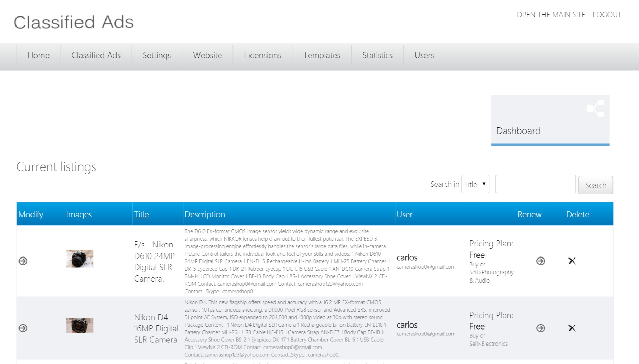The width and height of the screenshot is (639, 364).
Task: Switch to the Dashboard tab
Action: pos(518,131)
